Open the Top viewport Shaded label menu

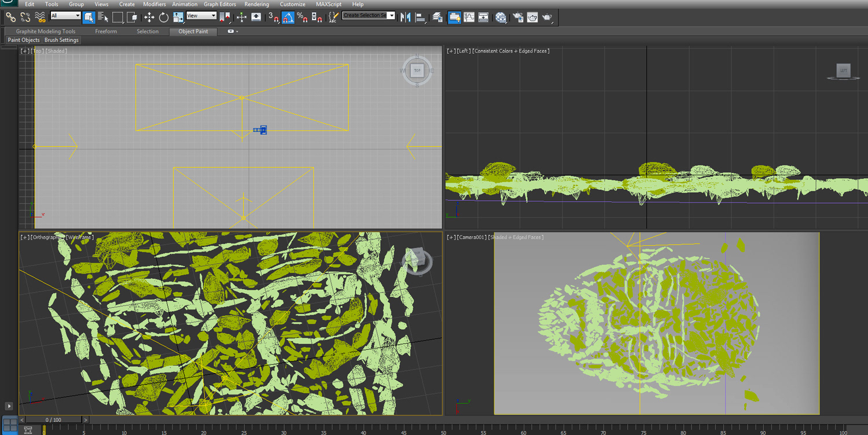(57, 51)
